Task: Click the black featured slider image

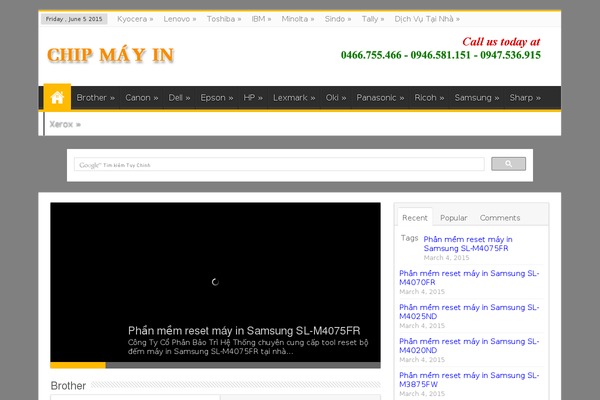Action: tap(215, 282)
